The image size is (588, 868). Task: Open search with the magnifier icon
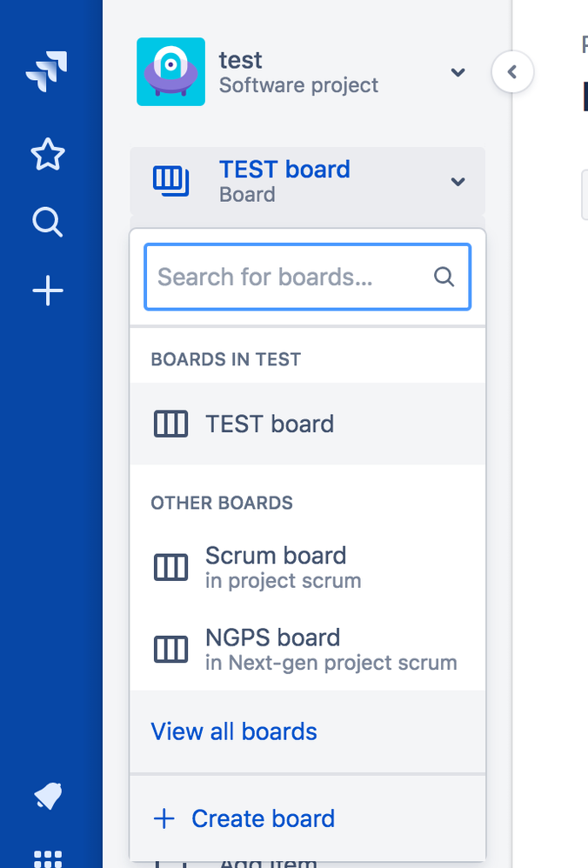point(48,223)
